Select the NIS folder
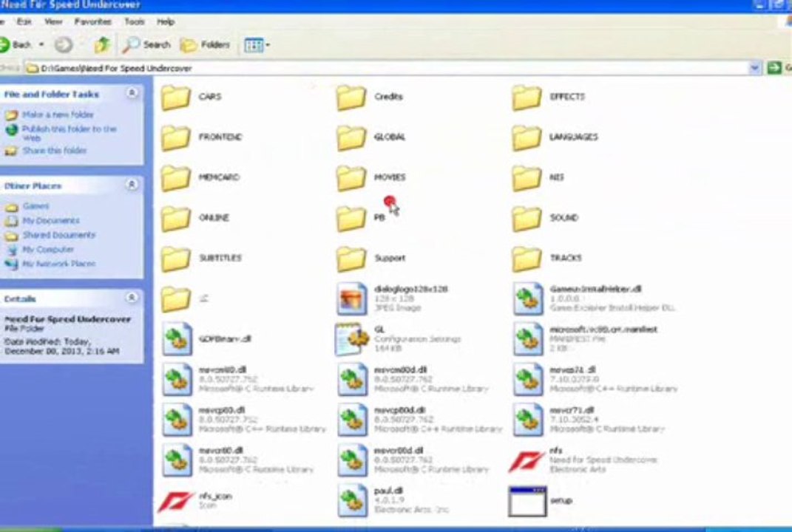This screenshot has width=792, height=532. pyautogui.click(x=538, y=177)
